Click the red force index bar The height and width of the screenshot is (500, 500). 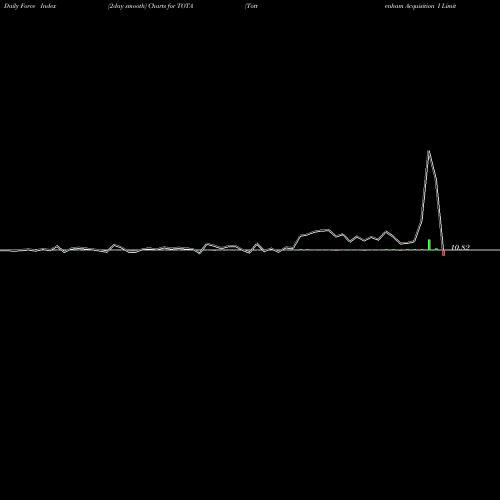coord(443,253)
